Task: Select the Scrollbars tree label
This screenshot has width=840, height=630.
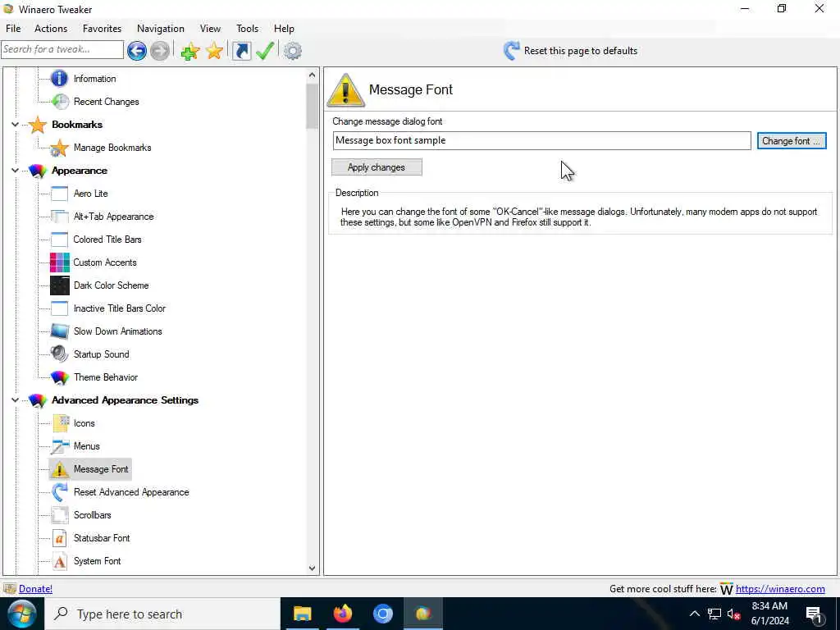Action: pos(92,515)
